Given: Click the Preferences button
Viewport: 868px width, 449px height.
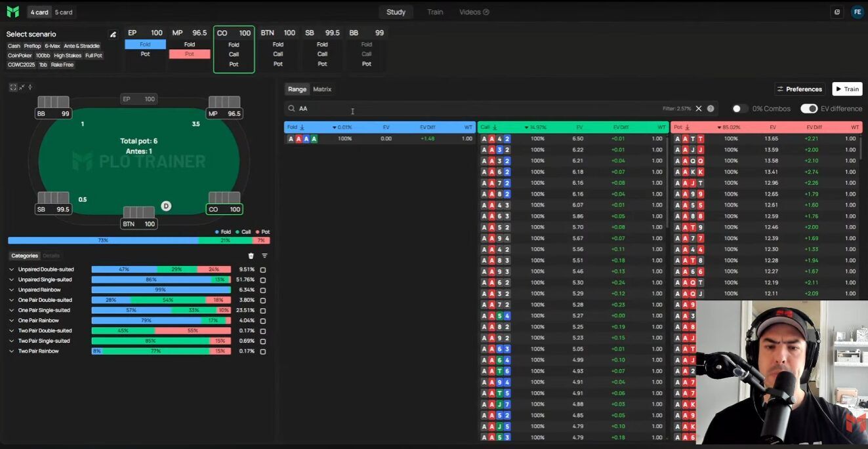Looking at the screenshot, I should pos(799,89).
